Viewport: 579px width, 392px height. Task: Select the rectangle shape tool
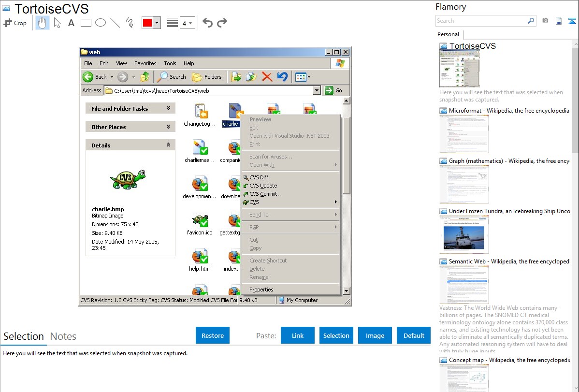tap(86, 23)
